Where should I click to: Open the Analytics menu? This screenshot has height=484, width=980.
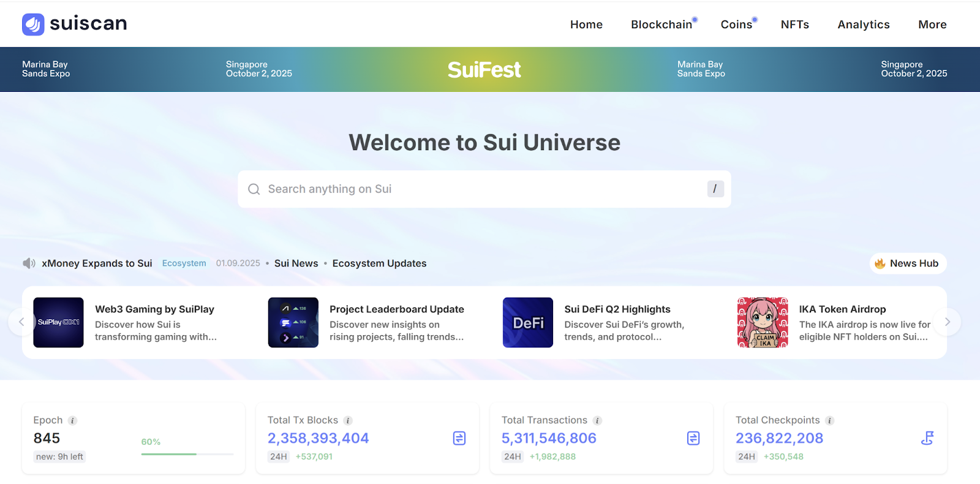click(x=864, y=25)
